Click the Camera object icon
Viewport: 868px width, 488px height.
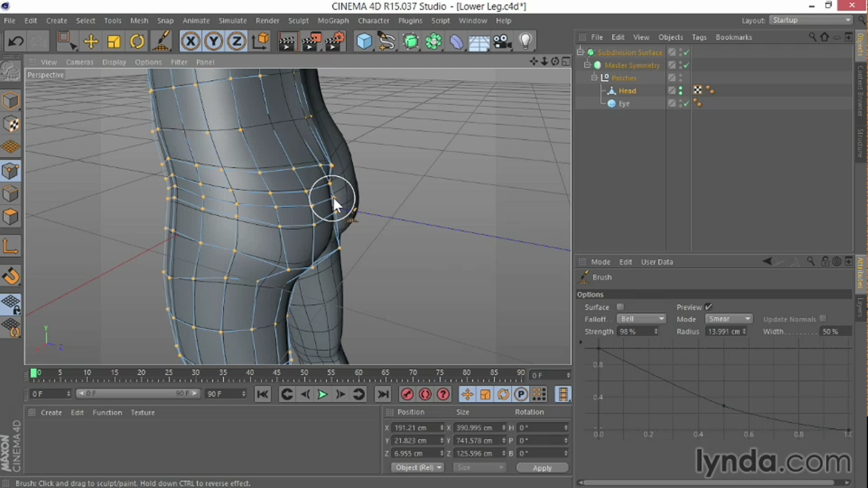click(x=502, y=42)
